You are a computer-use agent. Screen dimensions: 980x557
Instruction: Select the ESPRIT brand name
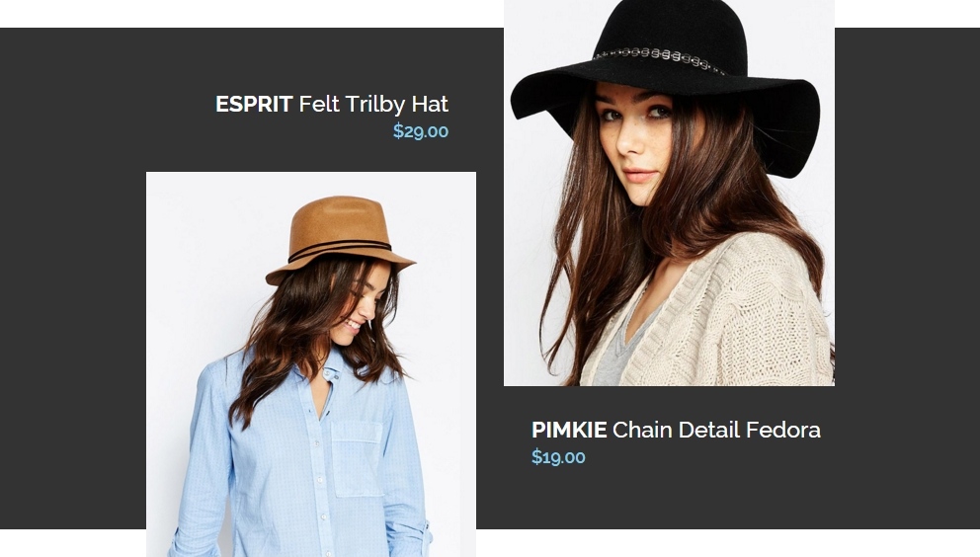click(x=254, y=104)
